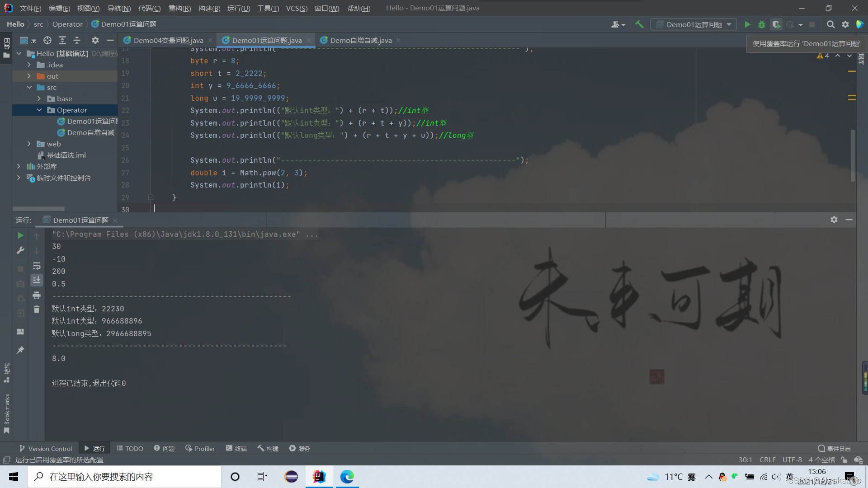Build the project with the hammer icon

click(x=639, y=24)
